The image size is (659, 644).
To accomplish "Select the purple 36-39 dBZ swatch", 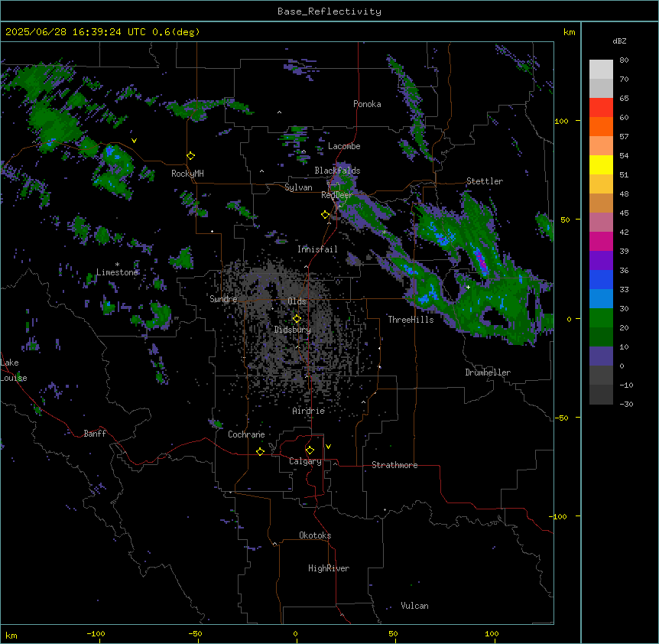I will tap(601, 261).
